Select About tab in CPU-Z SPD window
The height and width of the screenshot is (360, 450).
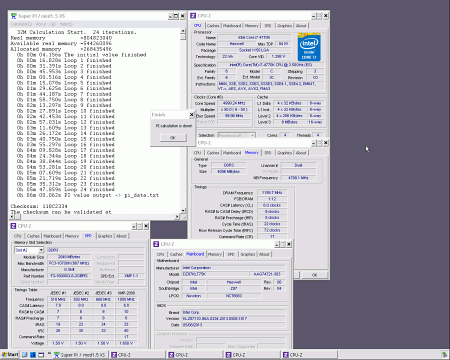121,236
